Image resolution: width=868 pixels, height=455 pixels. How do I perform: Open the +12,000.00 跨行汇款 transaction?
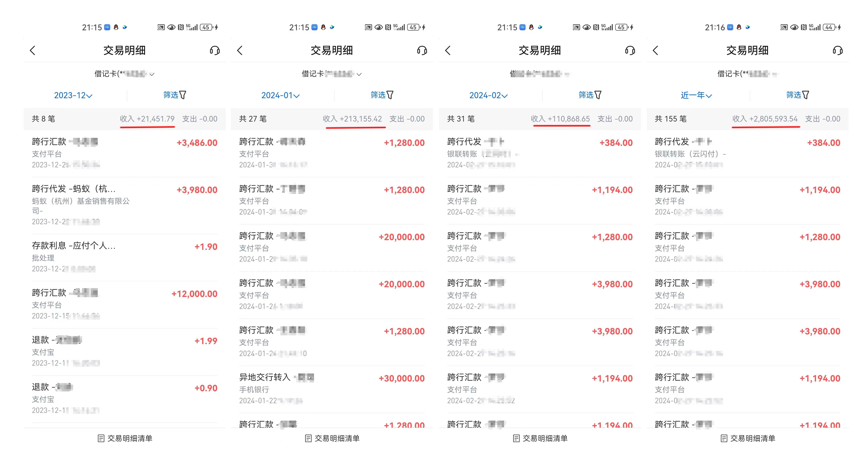point(124,304)
